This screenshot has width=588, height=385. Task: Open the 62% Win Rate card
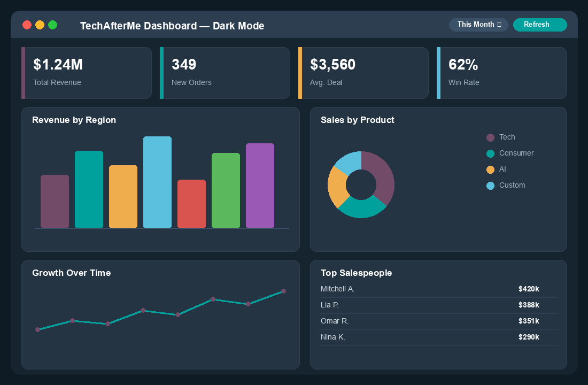pyautogui.click(x=502, y=73)
